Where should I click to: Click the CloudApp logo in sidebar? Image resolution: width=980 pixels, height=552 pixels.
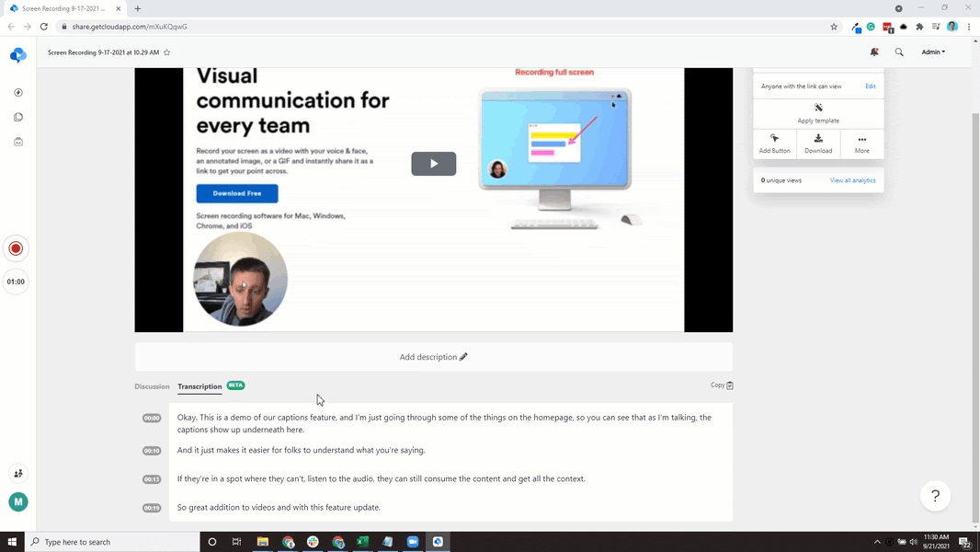tap(18, 55)
